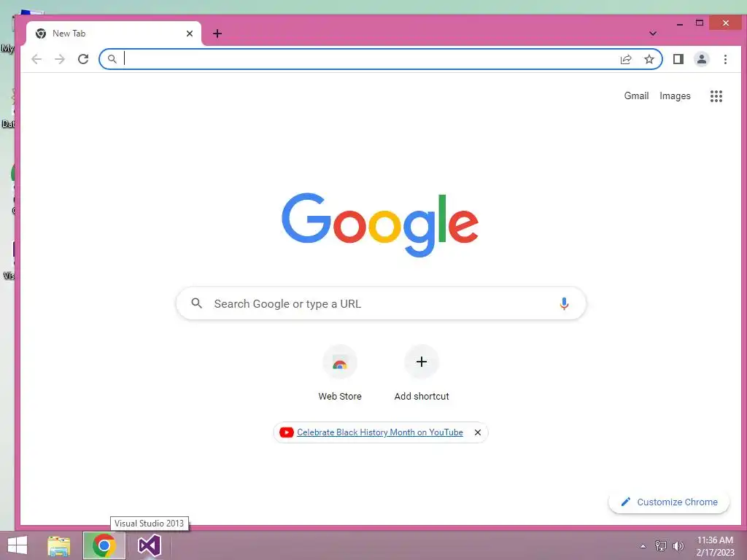Image resolution: width=747 pixels, height=560 pixels.
Task: Click the address bar search magnifier icon
Action: pyautogui.click(x=112, y=59)
